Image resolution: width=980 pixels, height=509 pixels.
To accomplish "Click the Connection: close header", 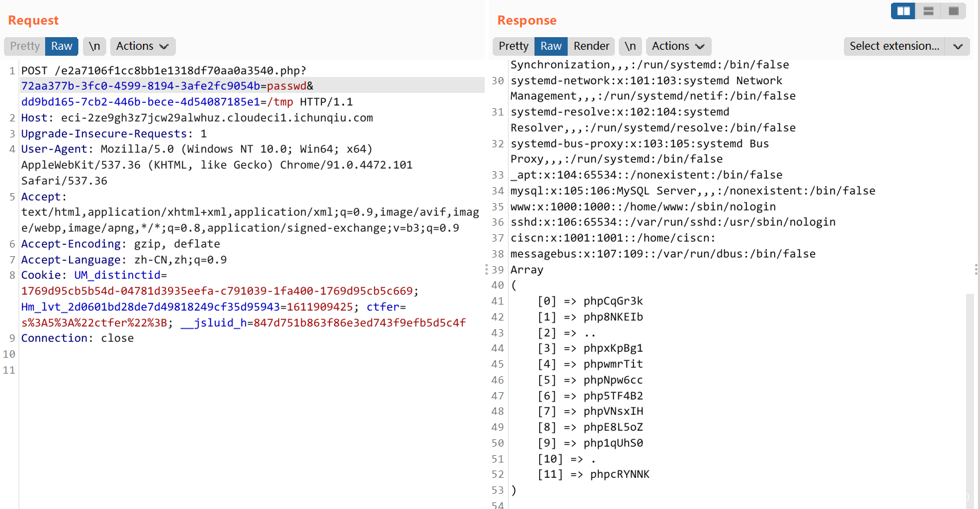I will tap(78, 338).
